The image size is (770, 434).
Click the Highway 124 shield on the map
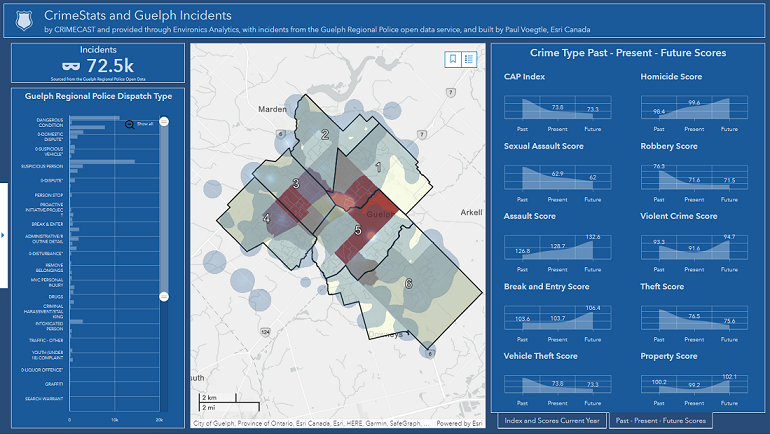point(265,332)
